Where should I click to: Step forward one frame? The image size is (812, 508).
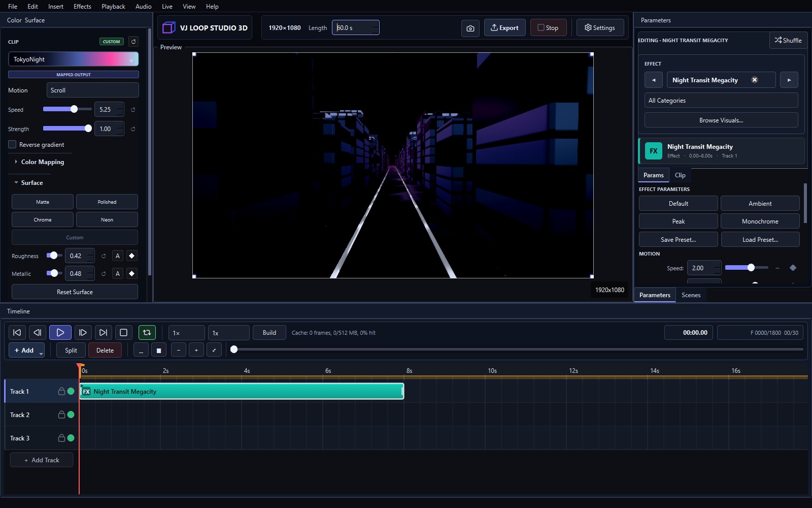(x=83, y=333)
